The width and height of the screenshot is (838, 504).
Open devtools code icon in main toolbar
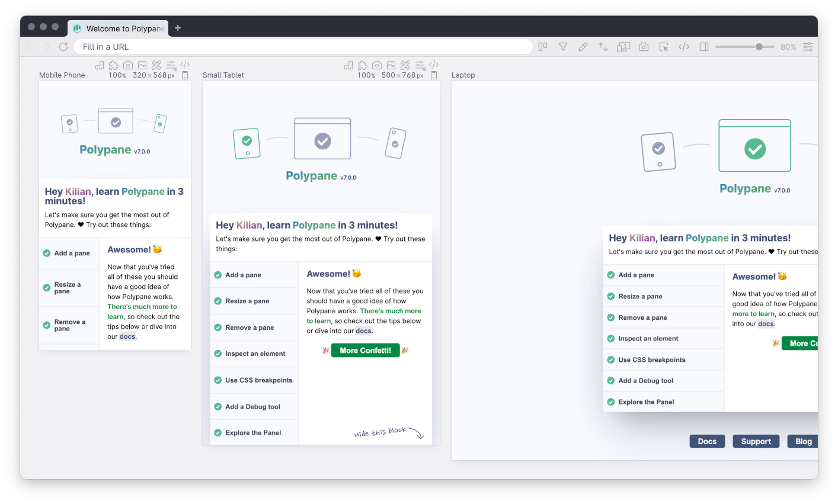(x=684, y=47)
